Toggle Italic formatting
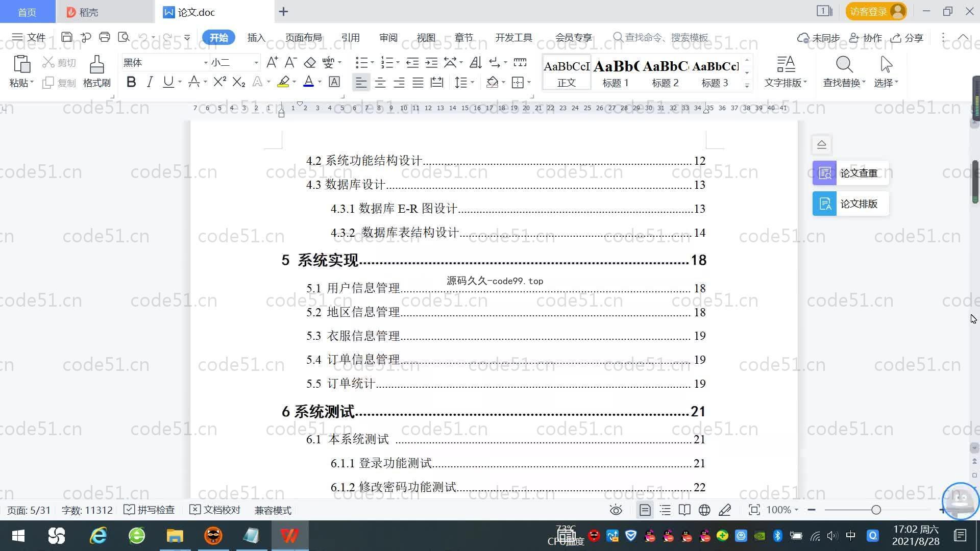 coord(150,82)
